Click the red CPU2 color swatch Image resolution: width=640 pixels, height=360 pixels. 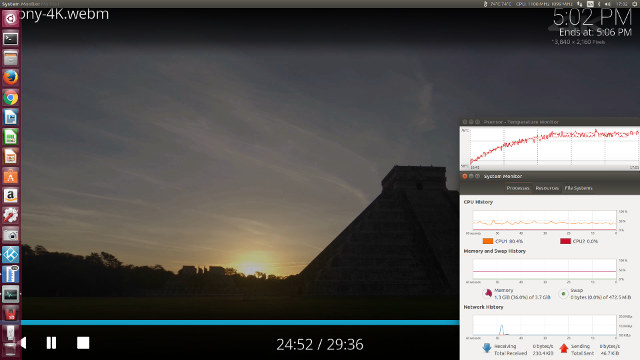(565, 241)
